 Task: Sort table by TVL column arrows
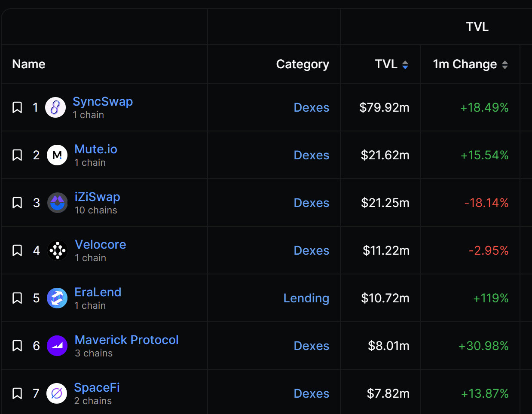pos(405,64)
